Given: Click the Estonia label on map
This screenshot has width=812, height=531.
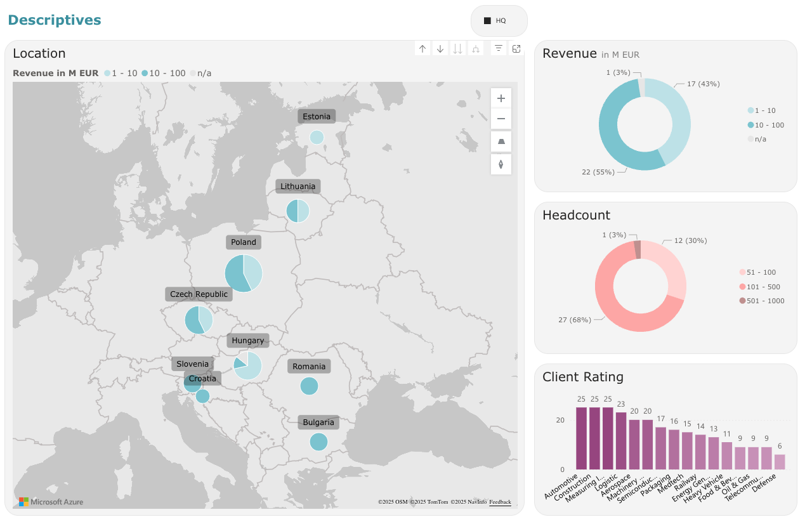Looking at the screenshot, I should pyautogui.click(x=317, y=116).
